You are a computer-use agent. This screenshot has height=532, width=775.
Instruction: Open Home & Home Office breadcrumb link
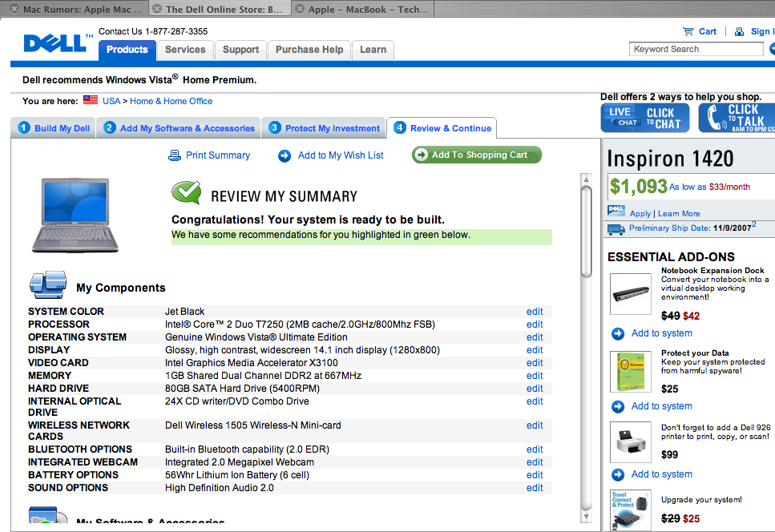(171, 101)
